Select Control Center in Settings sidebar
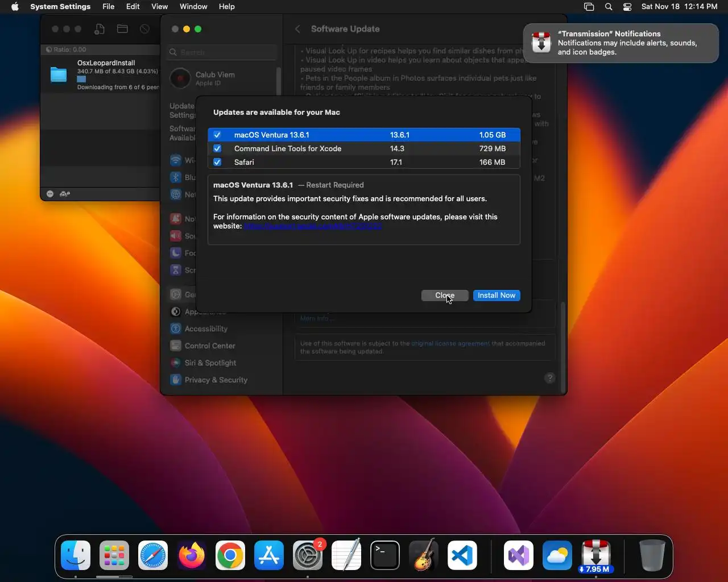This screenshot has height=582, width=728. click(x=210, y=346)
